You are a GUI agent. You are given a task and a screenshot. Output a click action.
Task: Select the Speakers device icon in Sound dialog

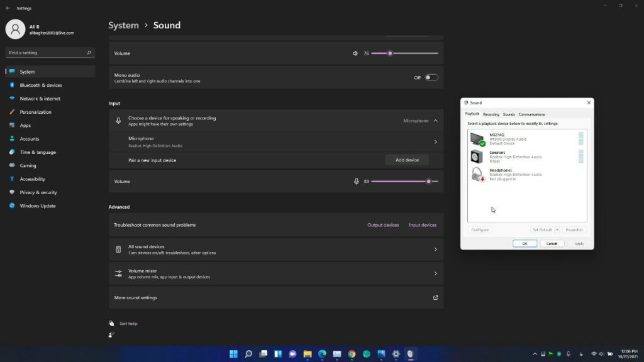click(477, 156)
